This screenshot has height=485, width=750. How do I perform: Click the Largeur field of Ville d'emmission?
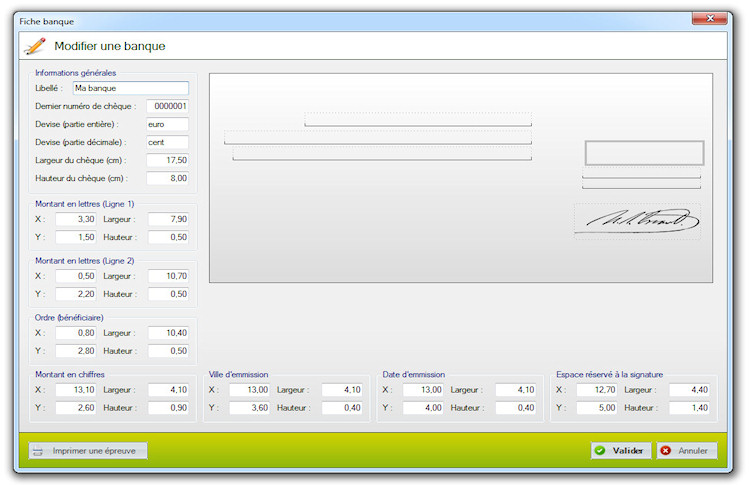[x=342, y=390]
